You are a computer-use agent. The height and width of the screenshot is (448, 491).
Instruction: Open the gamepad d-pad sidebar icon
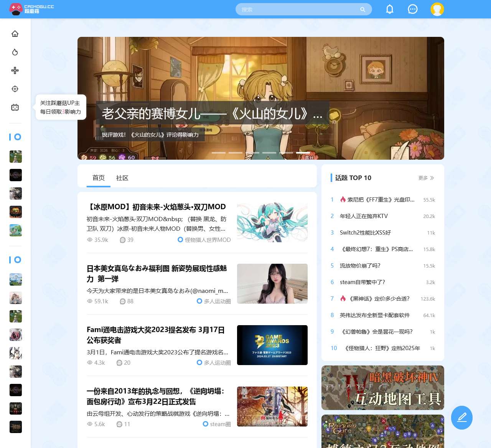(15, 71)
